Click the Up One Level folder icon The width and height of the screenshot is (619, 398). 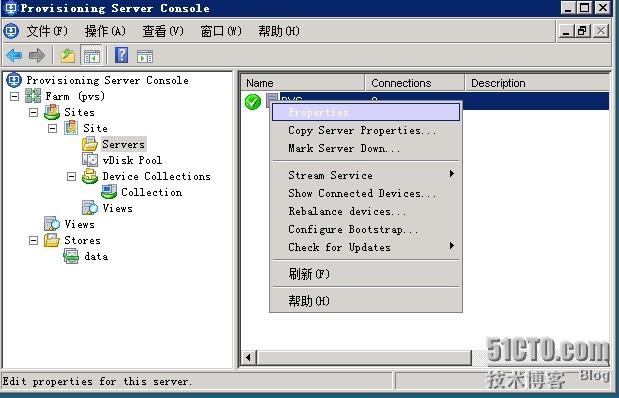pos(68,56)
